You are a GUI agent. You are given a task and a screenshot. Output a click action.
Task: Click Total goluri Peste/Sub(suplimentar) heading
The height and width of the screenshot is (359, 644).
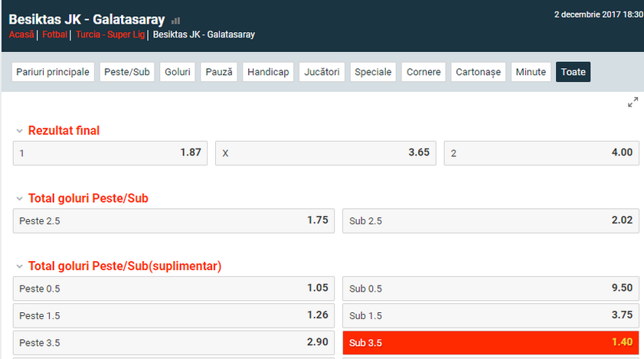(x=125, y=266)
